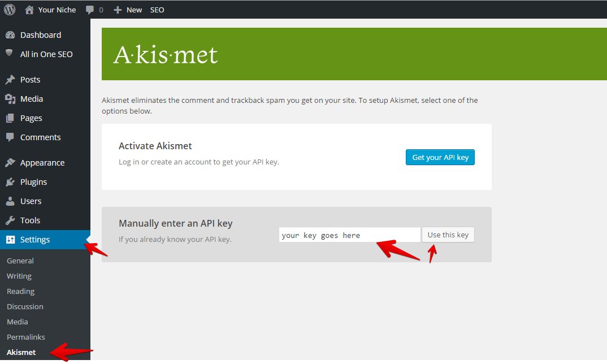Open the Plugins menu
Image resolution: width=607 pixels, height=364 pixels.
33,182
